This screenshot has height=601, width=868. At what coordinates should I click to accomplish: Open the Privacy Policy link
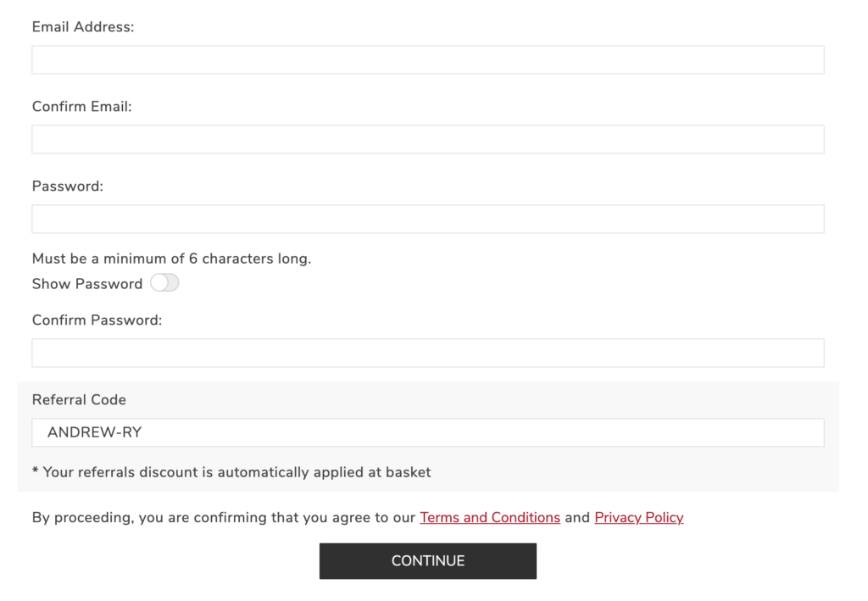pyautogui.click(x=639, y=517)
